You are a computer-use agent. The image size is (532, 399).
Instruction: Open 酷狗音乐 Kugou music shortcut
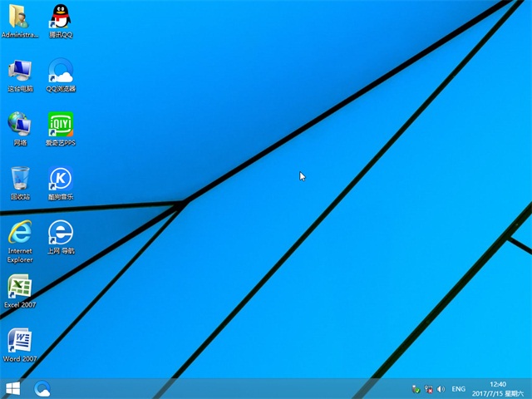click(x=61, y=179)
